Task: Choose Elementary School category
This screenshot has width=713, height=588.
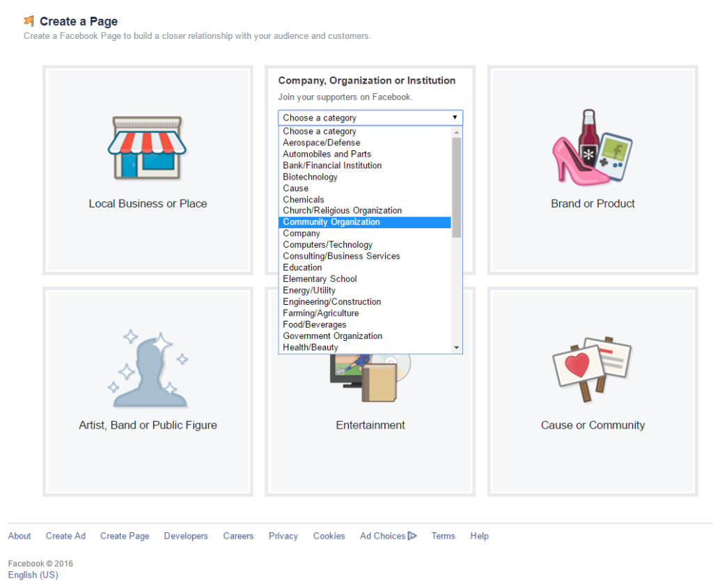Action: coord(365,278)
